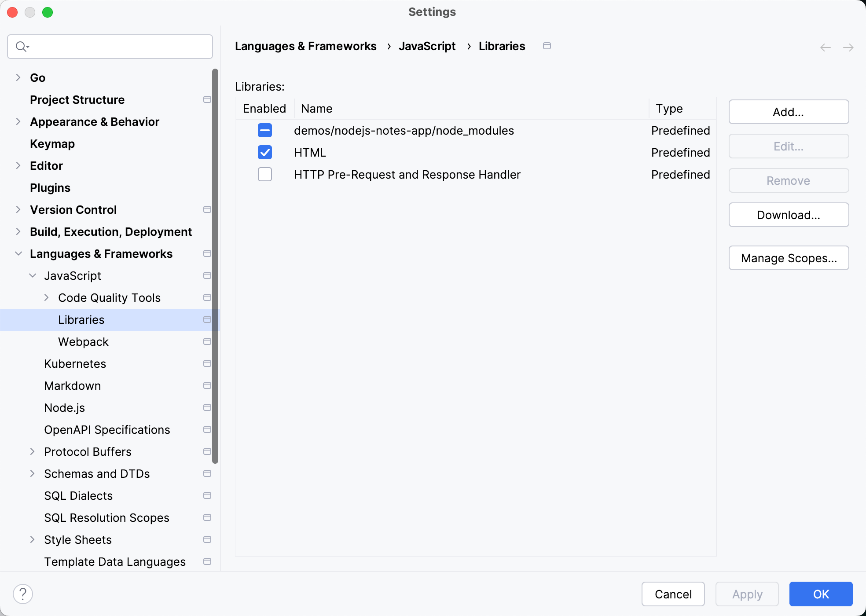
Task: Click the back navigation arrow
Action: 825,47
